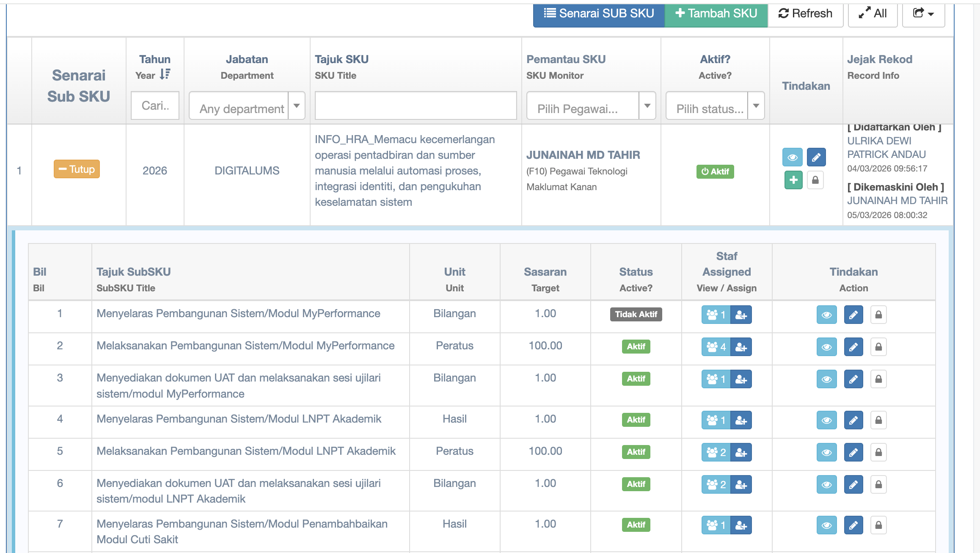The width and height of the screenshot is (980, 553).
Task: Toggle Tidak Aktif status badge in row 1
Action: [636, 314]
